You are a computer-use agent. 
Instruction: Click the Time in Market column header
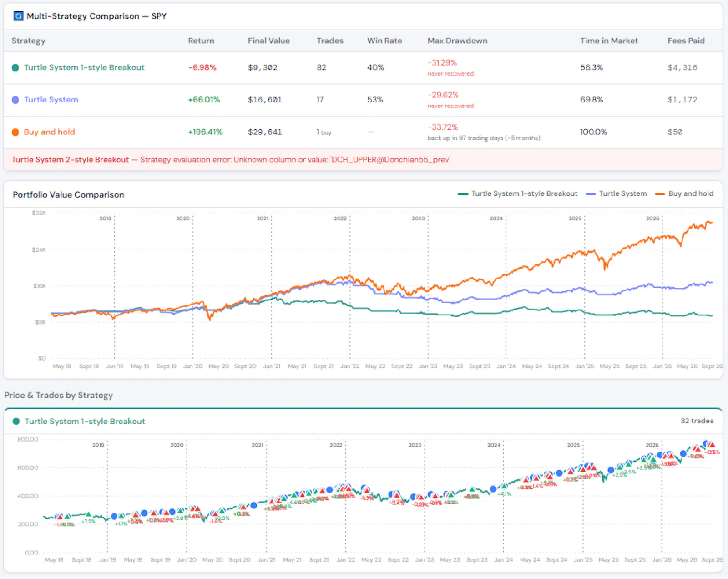609,41
